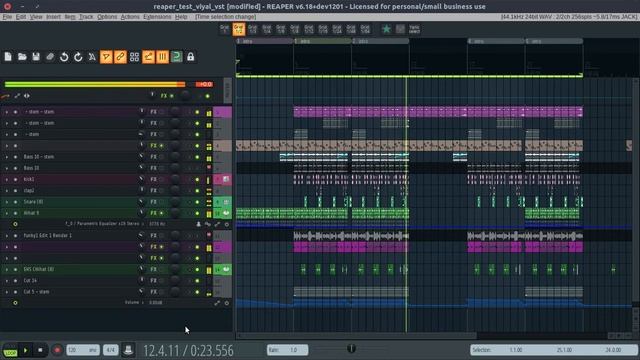This screenshot has width=640, height=360.
Task: Open the Insert menu
Action: point(53,17)
